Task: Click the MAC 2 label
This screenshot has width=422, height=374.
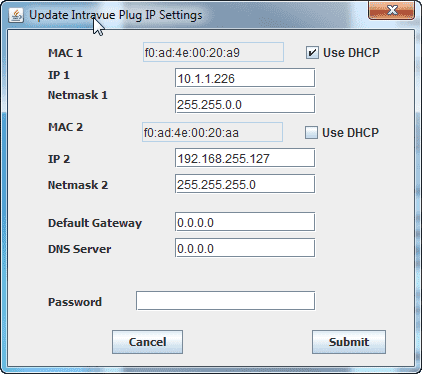Action: click(x=65, y=127)
